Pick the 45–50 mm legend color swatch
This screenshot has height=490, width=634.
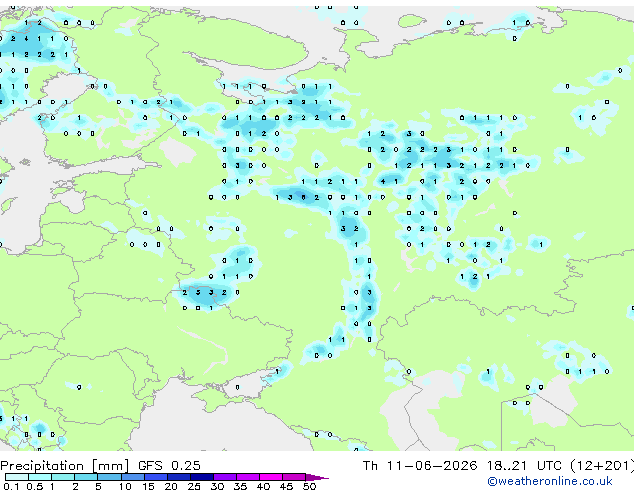[294, 477]
